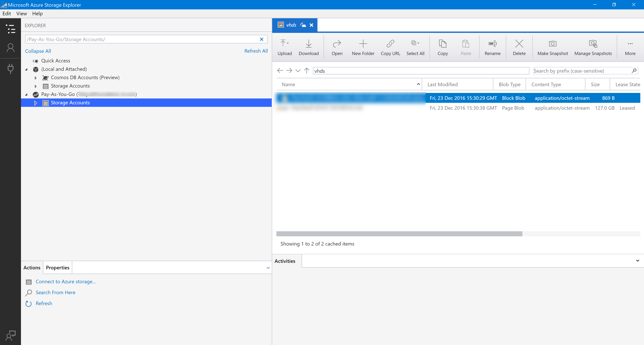Click Make Snapshot in toolbar
Image resolution: width=644 pixels, height=345 pixels.
552,47
